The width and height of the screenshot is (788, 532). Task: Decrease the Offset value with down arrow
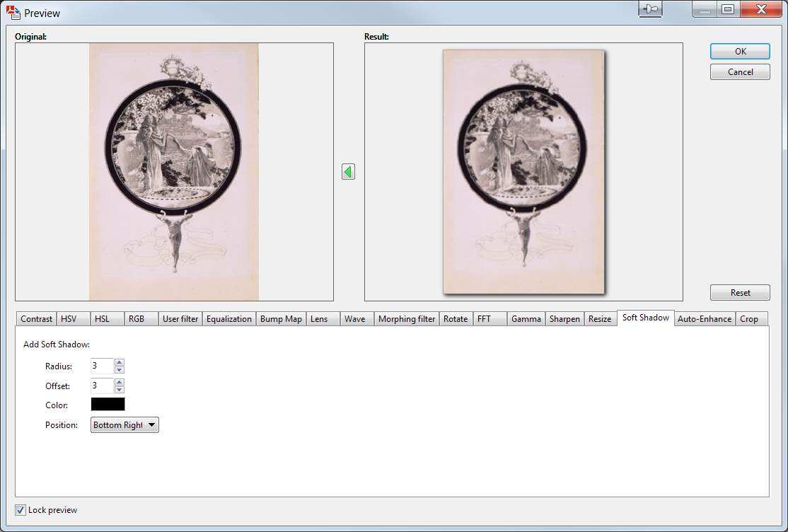click(x=119, y=389)
